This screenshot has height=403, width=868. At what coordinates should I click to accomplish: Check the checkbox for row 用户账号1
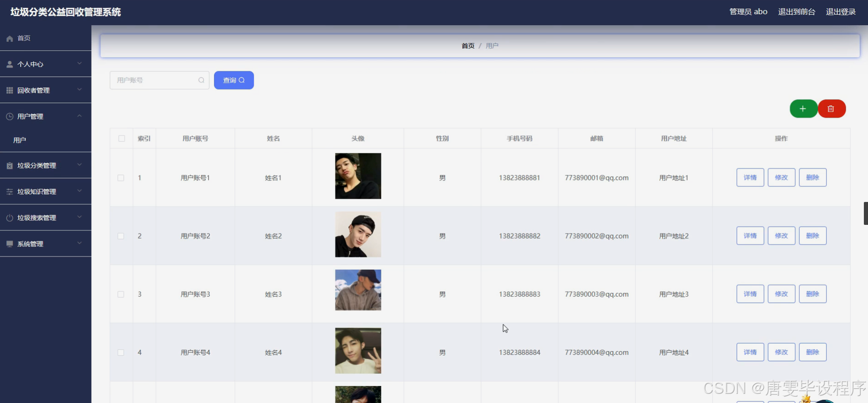[121, 178]
